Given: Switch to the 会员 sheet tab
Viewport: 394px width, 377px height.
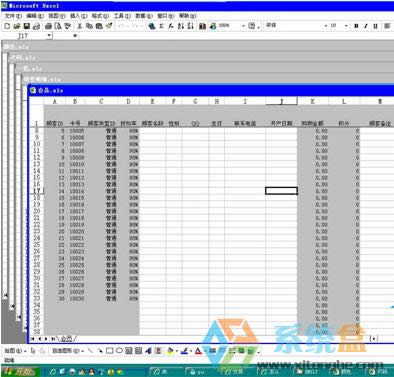Looking at the screenshot, I should click(67, 339).
